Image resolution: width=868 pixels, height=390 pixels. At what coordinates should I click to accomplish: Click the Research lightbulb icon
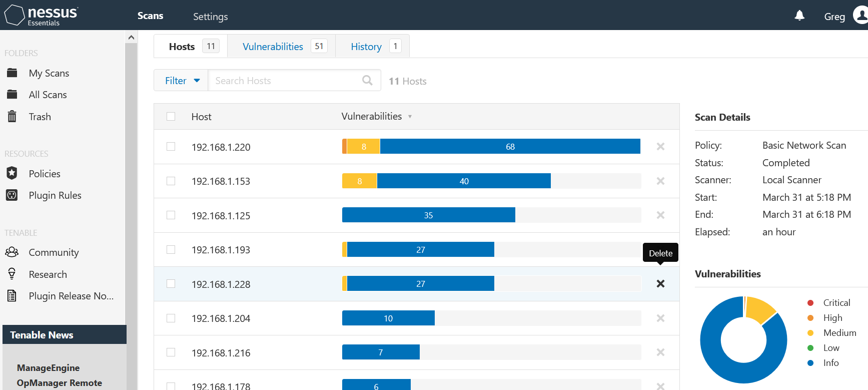[12, 274]
